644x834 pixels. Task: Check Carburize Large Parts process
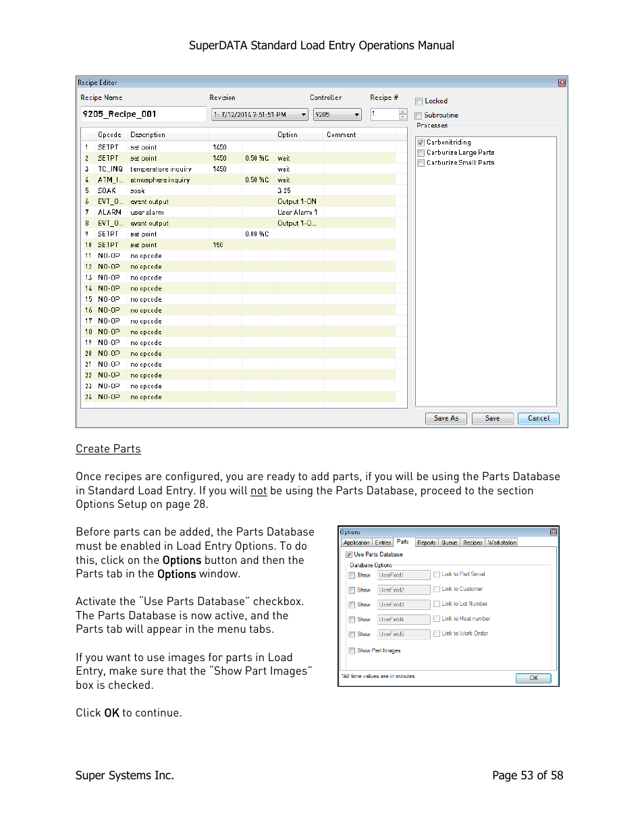(421, 153)
